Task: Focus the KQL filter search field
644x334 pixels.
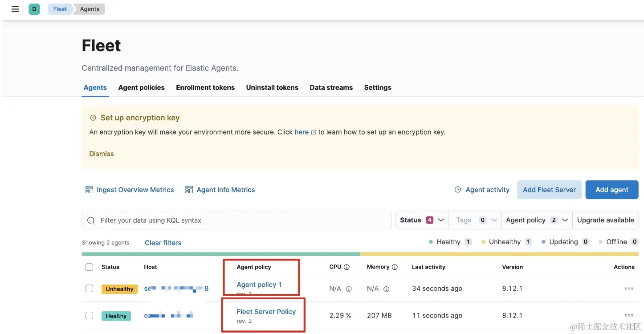Action: click(240, 220)
